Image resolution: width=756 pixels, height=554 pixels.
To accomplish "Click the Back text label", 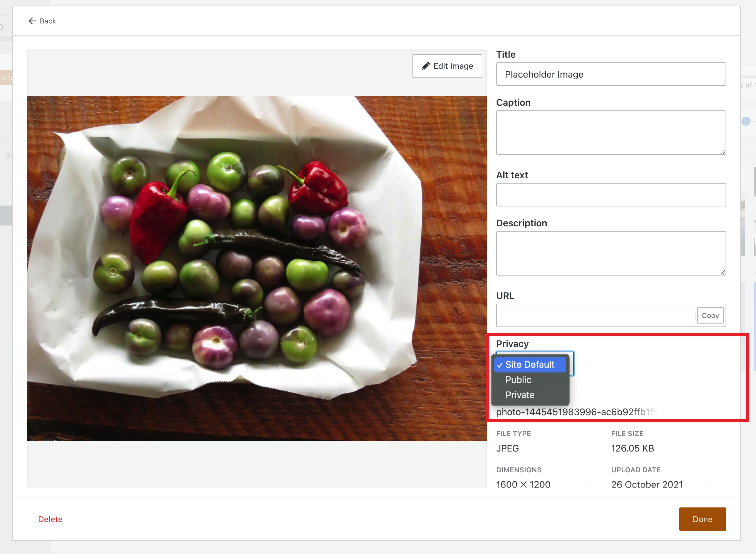I will point(48,21).
